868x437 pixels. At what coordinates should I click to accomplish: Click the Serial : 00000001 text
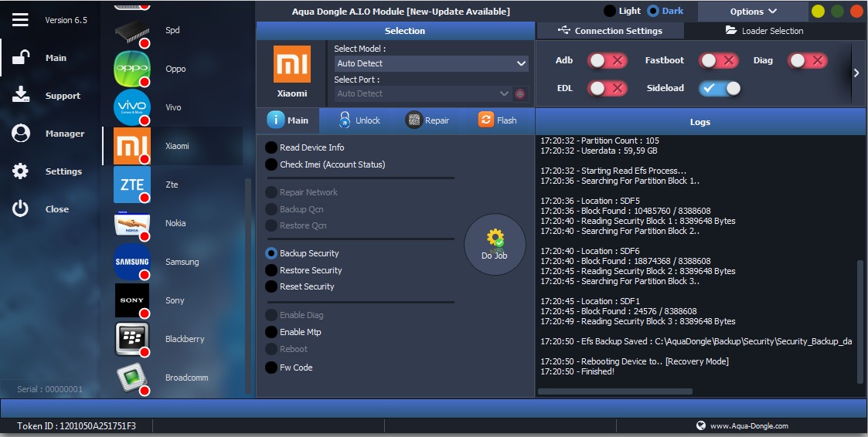(x=49, y=389)
